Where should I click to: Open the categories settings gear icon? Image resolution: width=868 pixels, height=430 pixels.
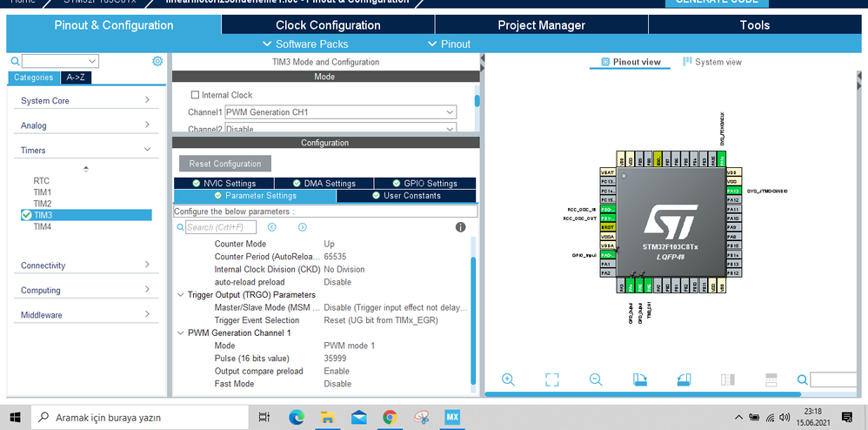coord(157,61)
